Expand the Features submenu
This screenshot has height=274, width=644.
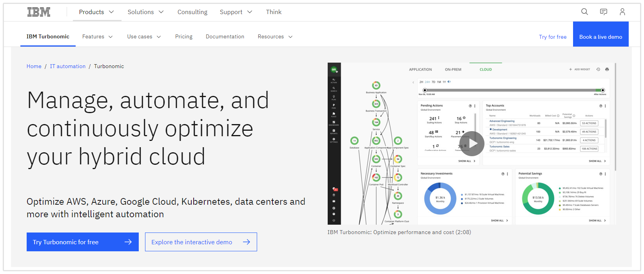point(97,36)
